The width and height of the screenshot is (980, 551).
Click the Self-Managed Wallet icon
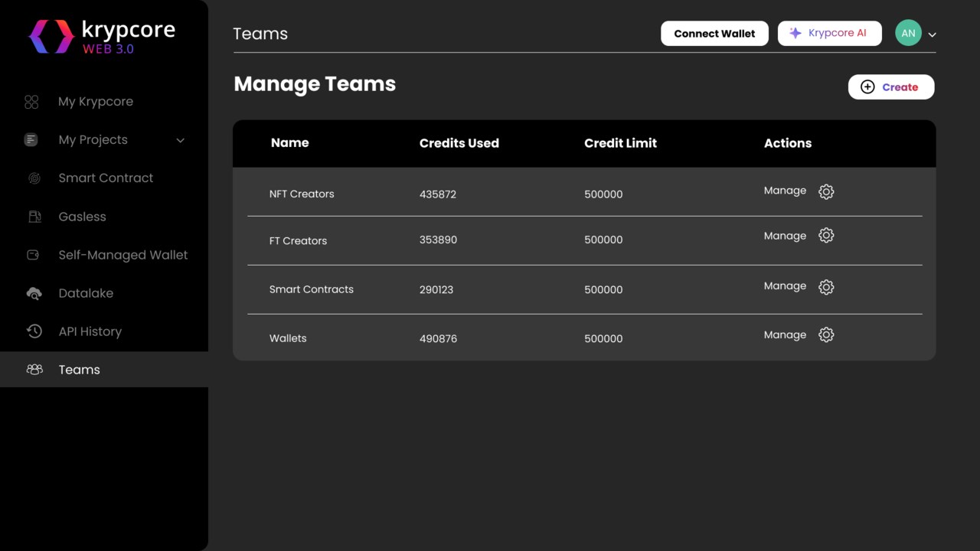(33, 255)
